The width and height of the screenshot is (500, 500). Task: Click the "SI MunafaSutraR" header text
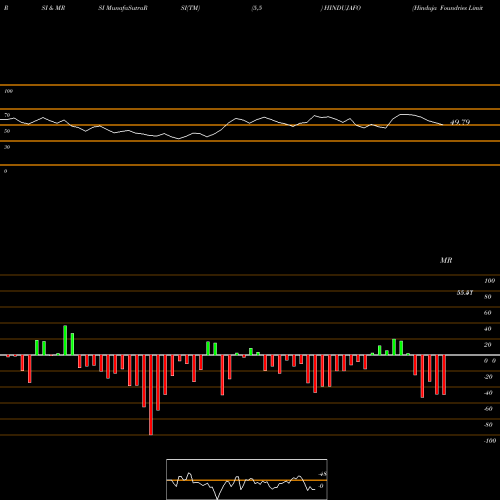123,8
